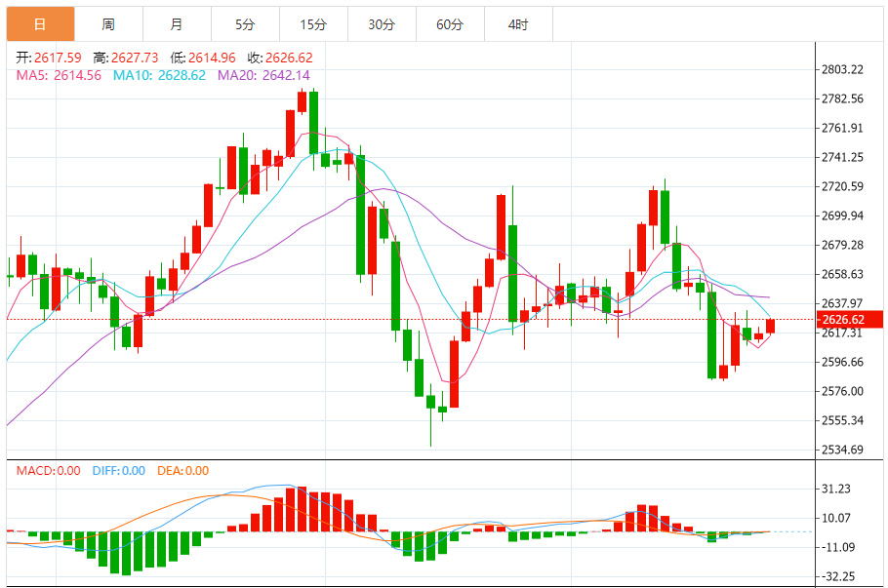Click the MACD value label
Screen dimensions: 888x588
coord(48,471)
